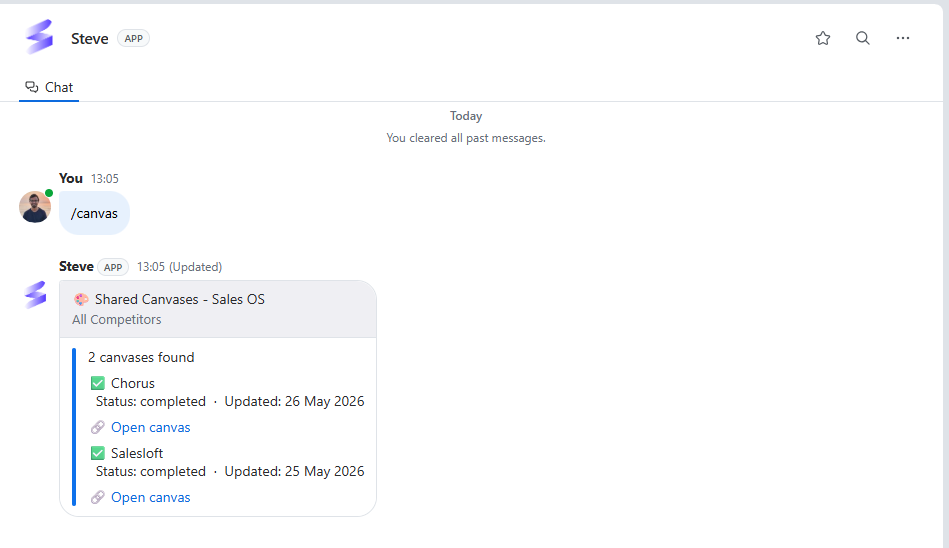949x548 pixels.
Task: Click the APP badge in the header
Action: point(133,38)
